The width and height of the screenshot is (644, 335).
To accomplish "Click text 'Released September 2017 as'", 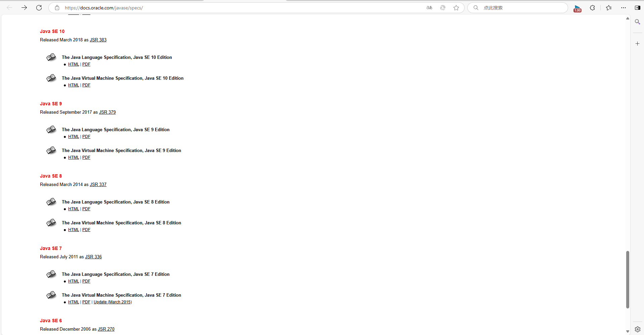I will click(x=69, y=112).
